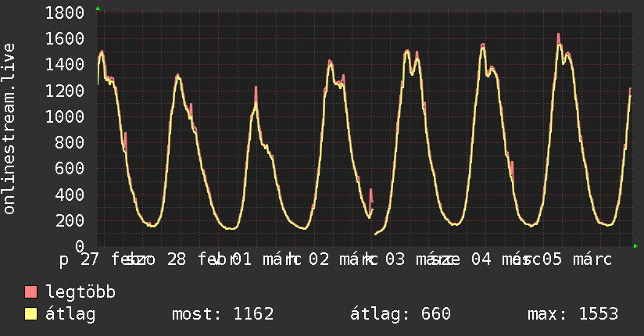Click the '04 márc' date label
The image size is (644, 336).
coord(506,259)
